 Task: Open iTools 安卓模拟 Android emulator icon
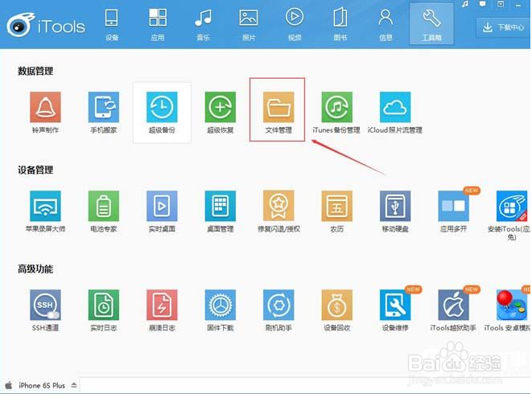512,305
